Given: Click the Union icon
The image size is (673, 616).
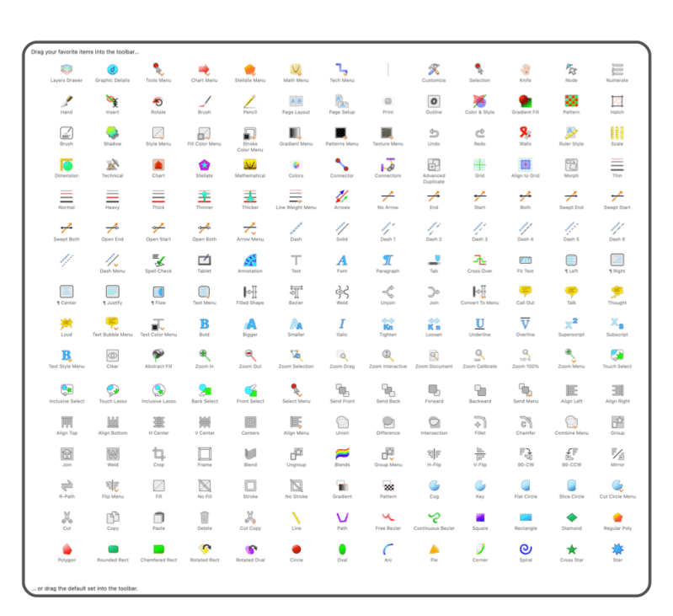Looking at the screenshot, I should (x=342, y=422).
